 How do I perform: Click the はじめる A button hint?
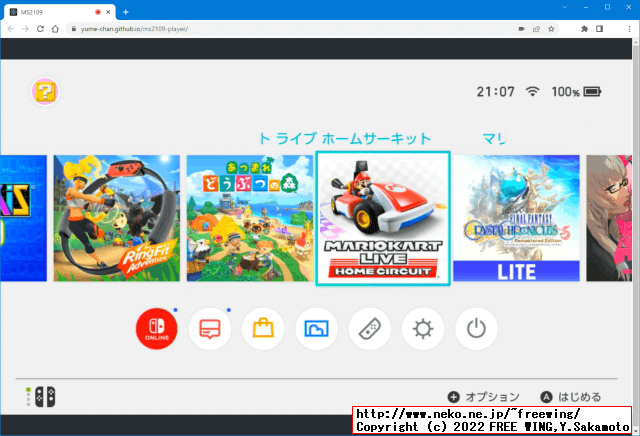tap(571, 397)
